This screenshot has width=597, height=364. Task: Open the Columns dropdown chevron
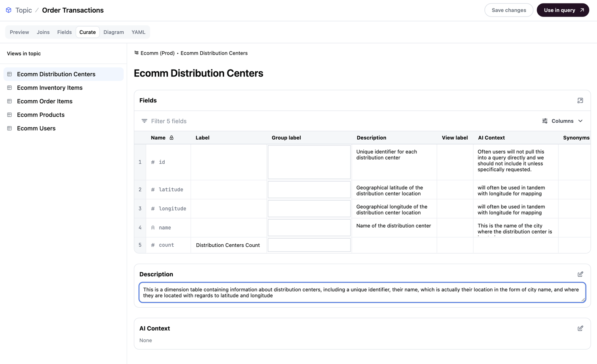click(x=580, y=121)
